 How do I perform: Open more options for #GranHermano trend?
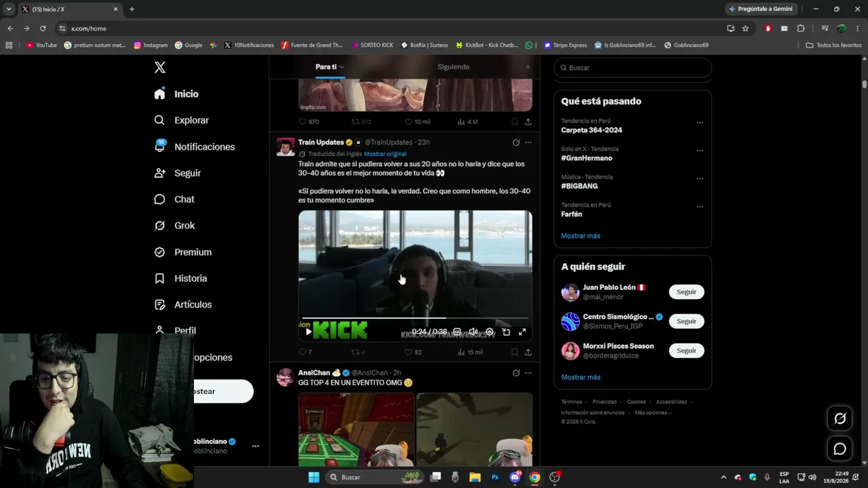(700, 150)
